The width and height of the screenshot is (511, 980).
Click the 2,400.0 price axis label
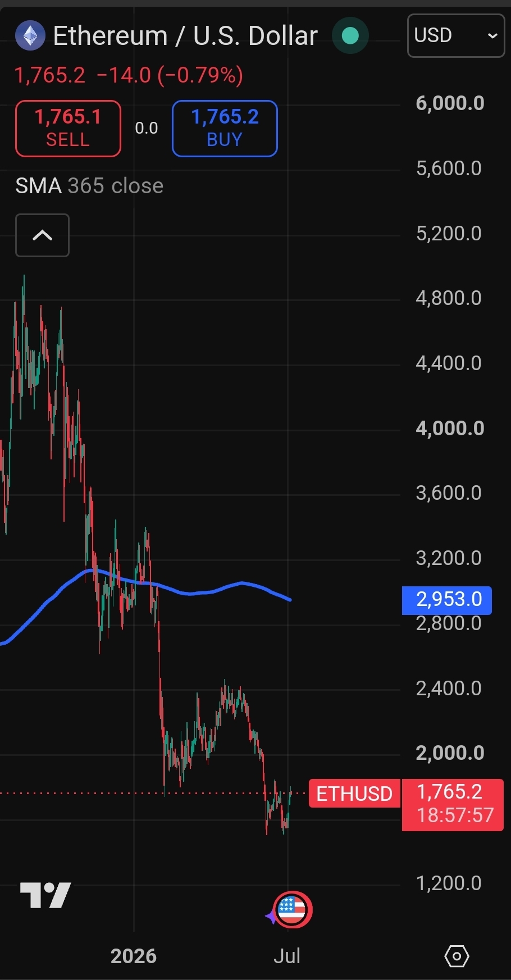tap(449, 689)
